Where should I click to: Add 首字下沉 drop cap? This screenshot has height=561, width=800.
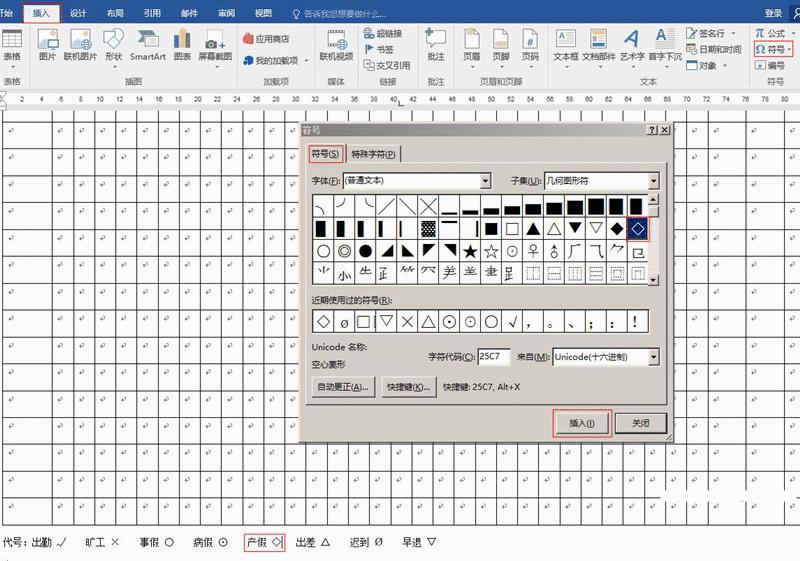click(665, 47)
